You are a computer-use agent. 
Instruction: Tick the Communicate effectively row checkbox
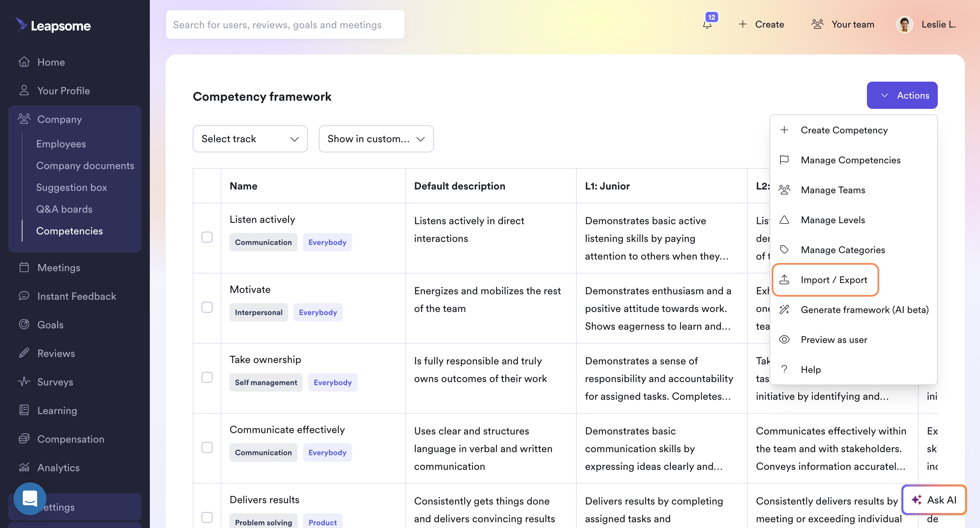click(207, 447)
